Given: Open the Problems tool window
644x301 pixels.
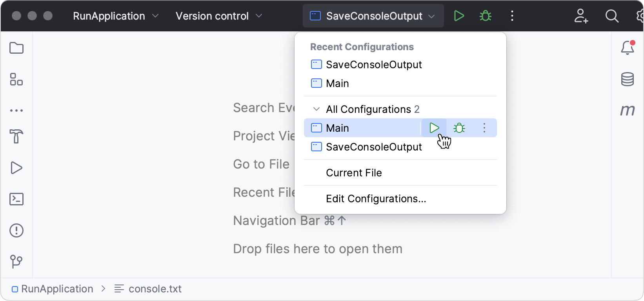Looking at the screenshot, I should pyautogui.click(x=16, y=230).
